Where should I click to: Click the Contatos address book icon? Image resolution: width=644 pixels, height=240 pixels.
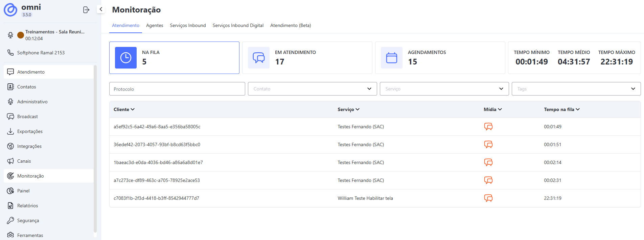(x=10, y=87)
